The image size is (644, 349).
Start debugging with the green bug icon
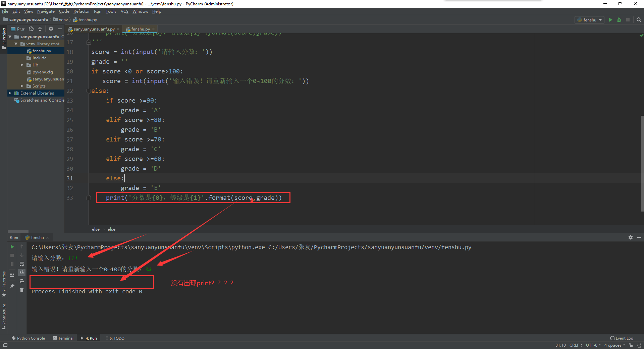[x=619, y=20]
